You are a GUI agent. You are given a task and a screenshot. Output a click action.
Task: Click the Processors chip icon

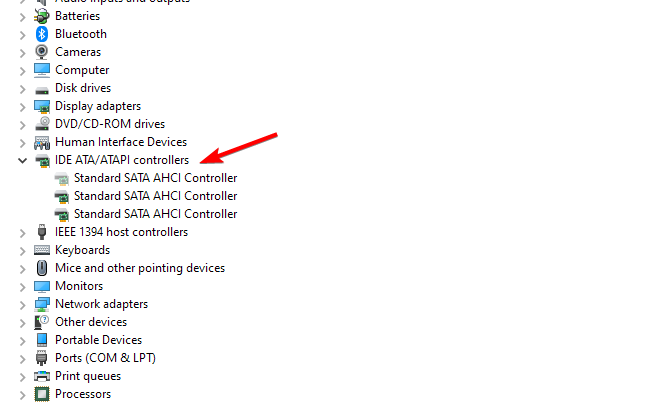click(42, 394)
